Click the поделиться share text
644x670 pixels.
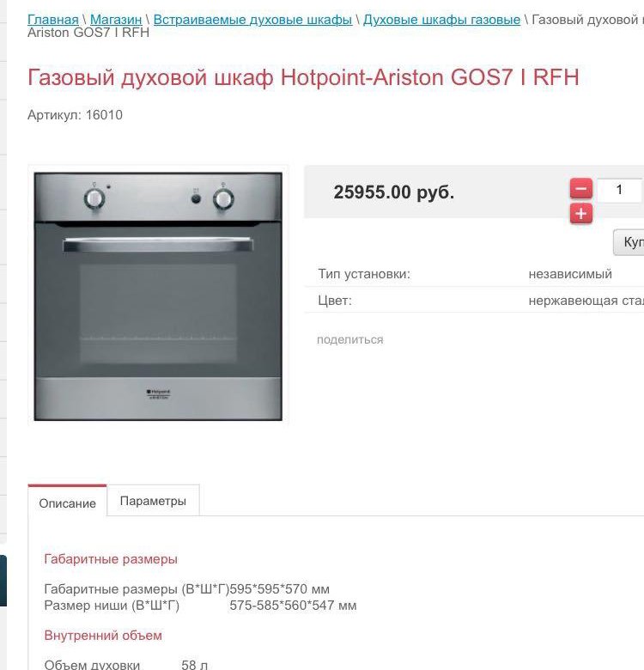click(350, 339)
